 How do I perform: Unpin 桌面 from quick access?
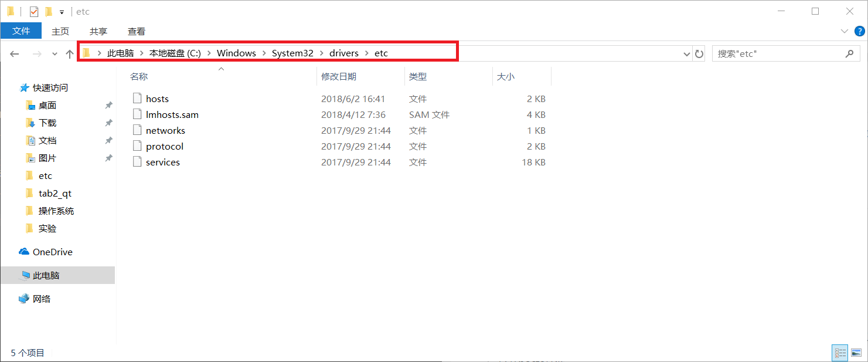pos(108,104)
